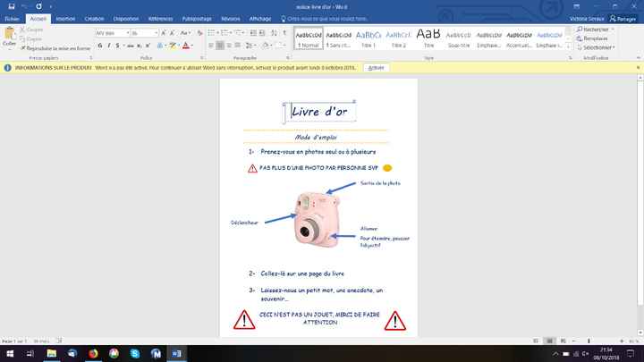Image resolution: width=644 pixels, height=362 pixels.
Task: Open the Fichier tab
Action: click(x=12, y=19)
